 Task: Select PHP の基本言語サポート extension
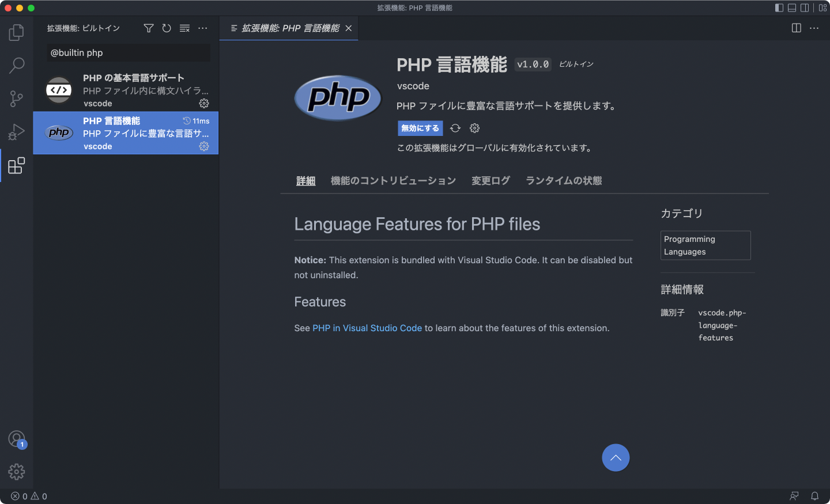126,90
